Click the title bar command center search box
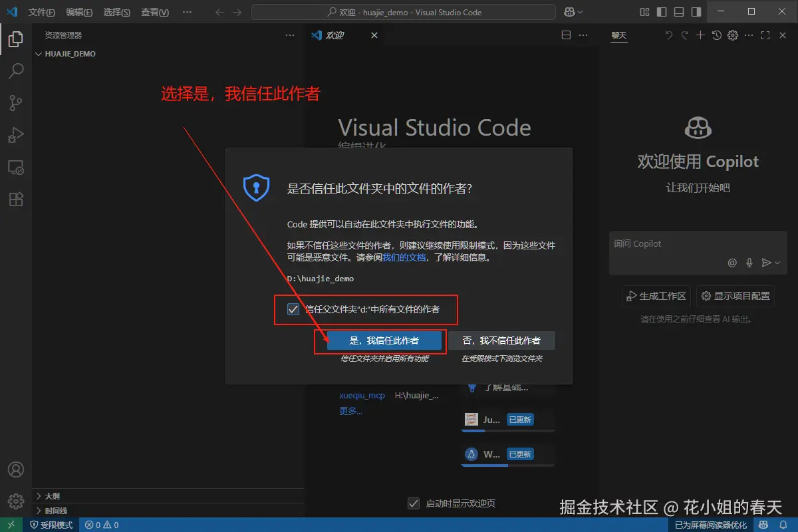Viewport: 798px width, 532px height. pyautogui.click(x=404, y=12)
